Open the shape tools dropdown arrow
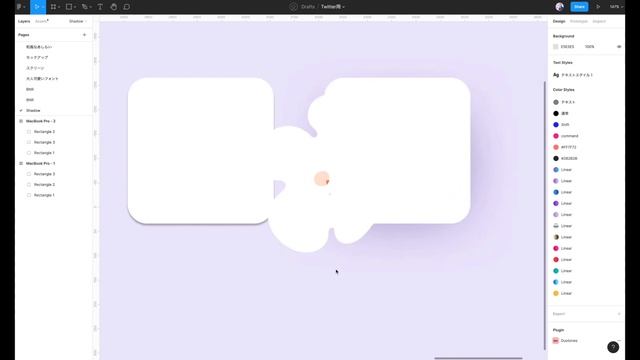 75,7
